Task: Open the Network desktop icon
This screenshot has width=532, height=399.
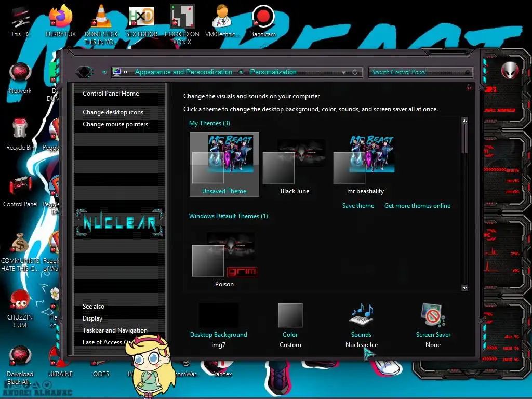Action: pos(20,78)
